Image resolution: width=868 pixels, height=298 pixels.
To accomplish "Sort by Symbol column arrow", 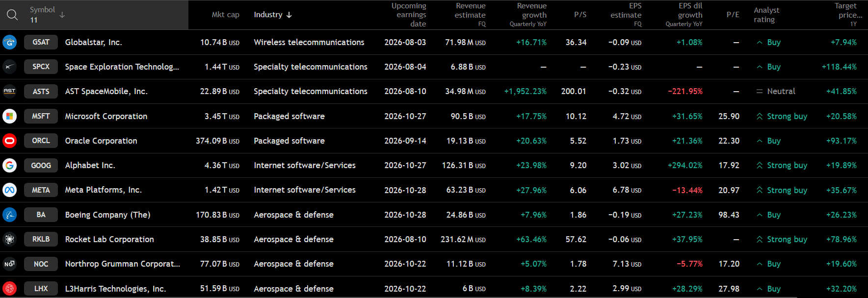I will (62, 15).
